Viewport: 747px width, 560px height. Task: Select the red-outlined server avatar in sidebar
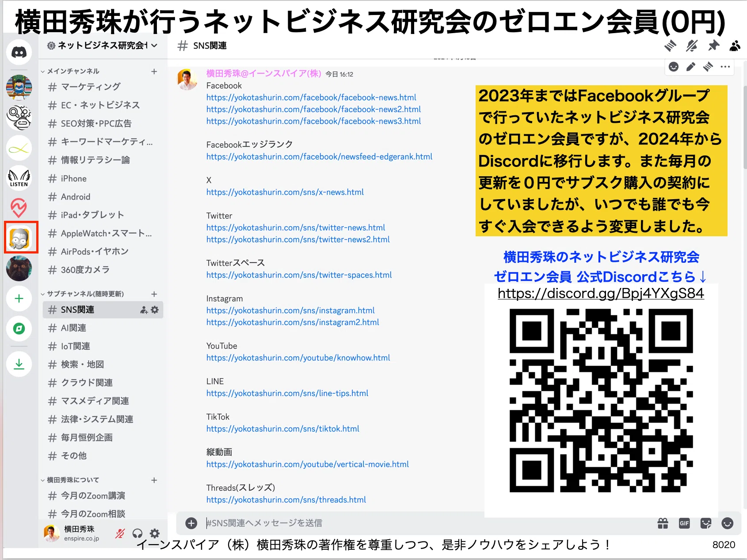tap(20, 238)
